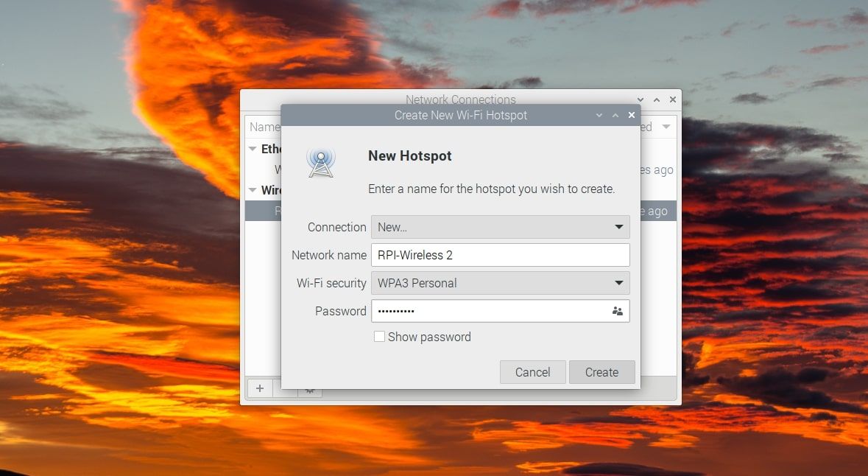
Task: Click the gear icon in the connections toolbar
Action: coord(309,388)
